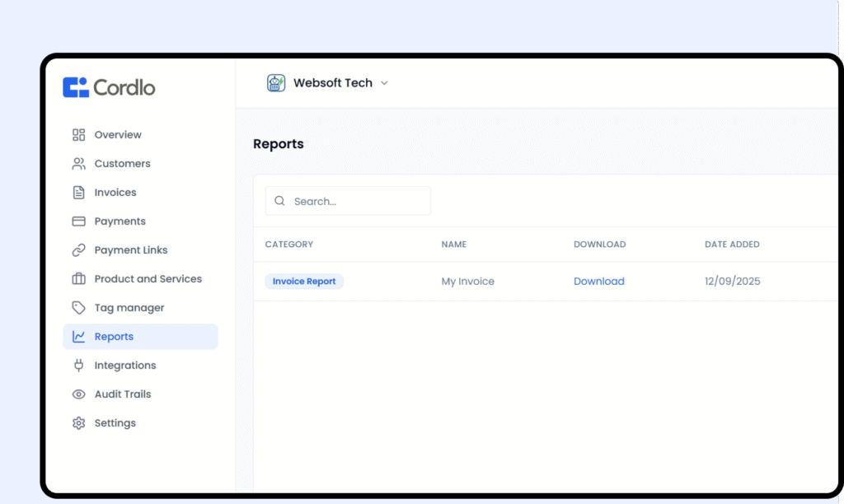This screenshot has height=504, width=844.
Task: Click the Settings gear icon
Action: coord(79,423)
